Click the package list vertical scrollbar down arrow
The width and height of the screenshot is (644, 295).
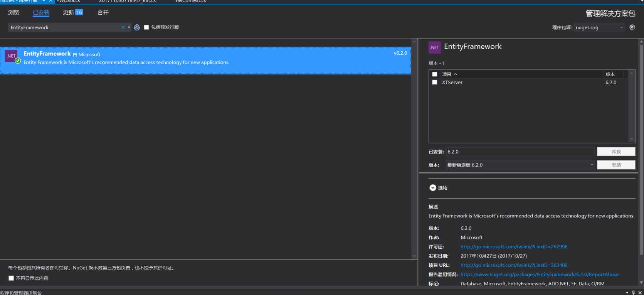[414, 256]
